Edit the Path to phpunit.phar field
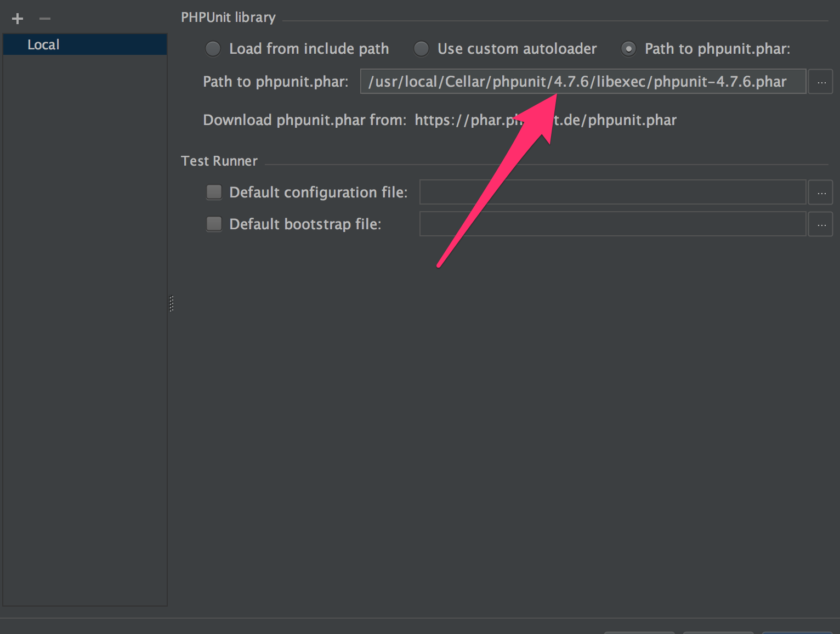Screen dimensions: 840x634 pos(583,81)
